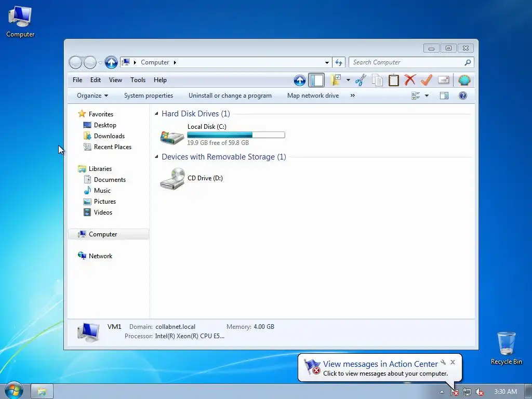Open the View menu

coord(115,80)
